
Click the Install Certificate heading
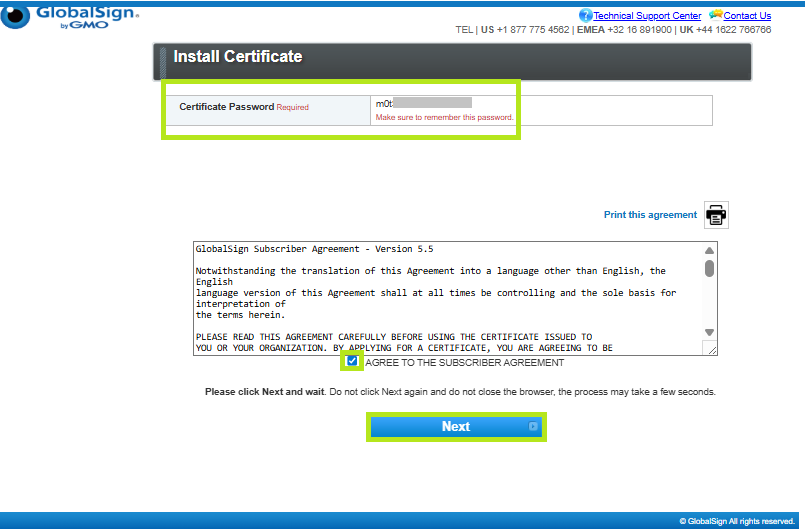(238, 56)
